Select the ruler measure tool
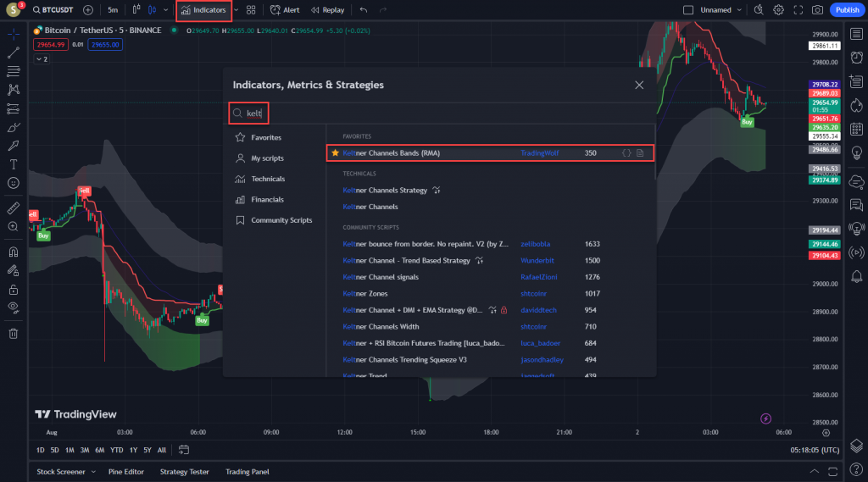 [x=14, y=208]
